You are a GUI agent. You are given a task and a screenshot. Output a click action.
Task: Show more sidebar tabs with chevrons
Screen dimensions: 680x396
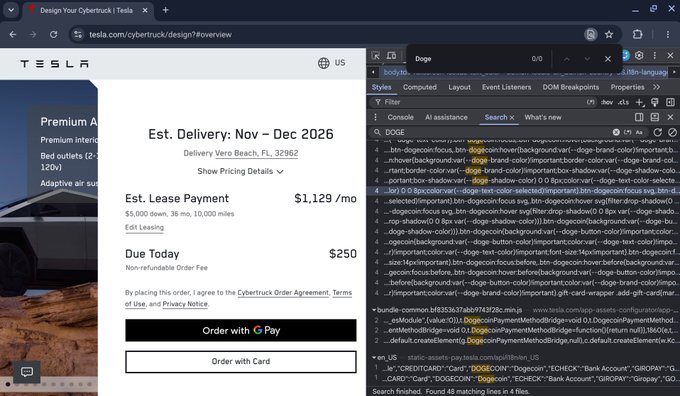point(656,87)
